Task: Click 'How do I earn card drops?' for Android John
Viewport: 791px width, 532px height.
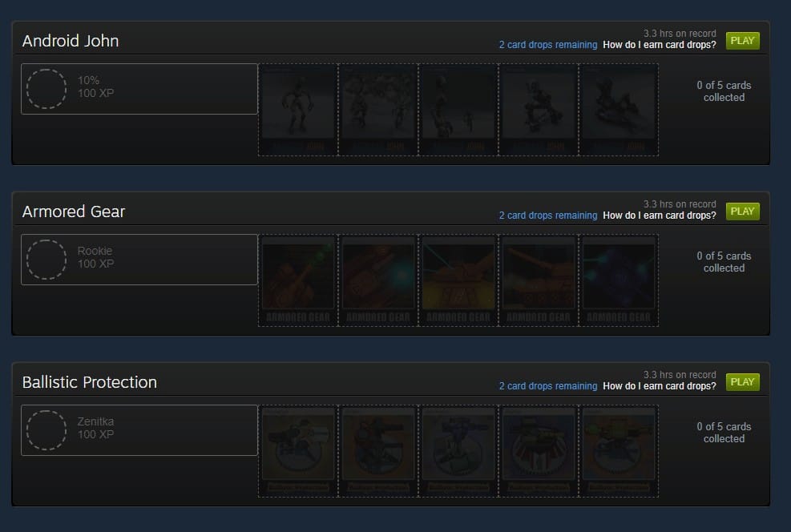Action: [660, 45]
